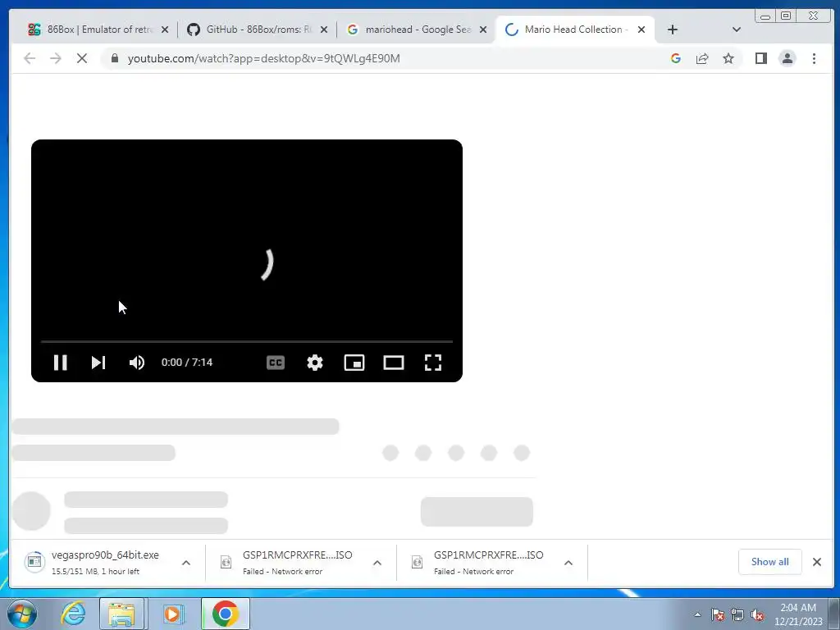
Task: Click the video progress bar
Action: click(x=247, y=341)
